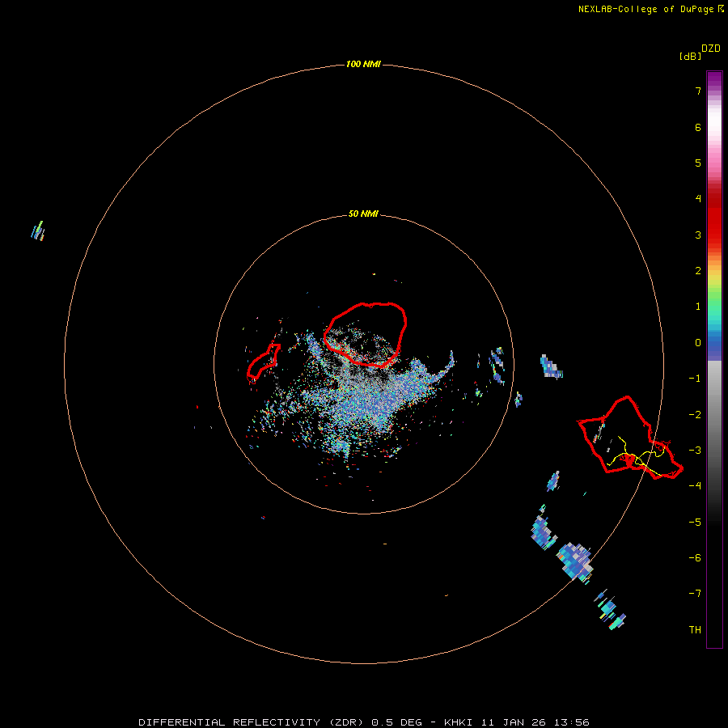Image resolution: width=728 pixels, height=728 pixels.
Task: Click the -4 value on the color scale
Action: 695,485
